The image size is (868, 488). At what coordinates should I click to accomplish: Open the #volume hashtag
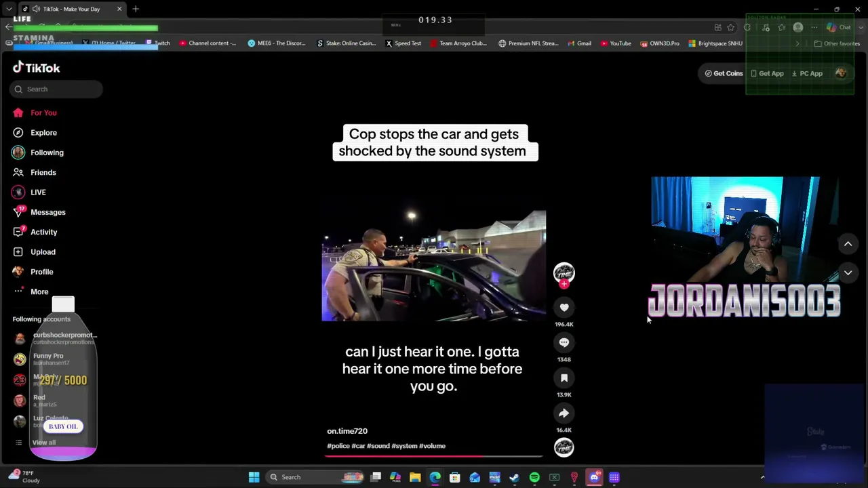(x=433, y=446)
